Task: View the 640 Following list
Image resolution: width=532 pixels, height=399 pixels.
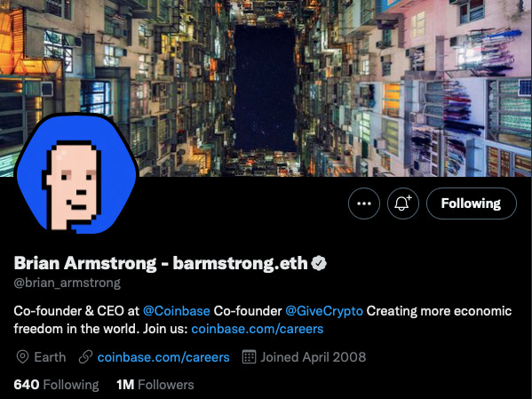Action: (56, 385)
